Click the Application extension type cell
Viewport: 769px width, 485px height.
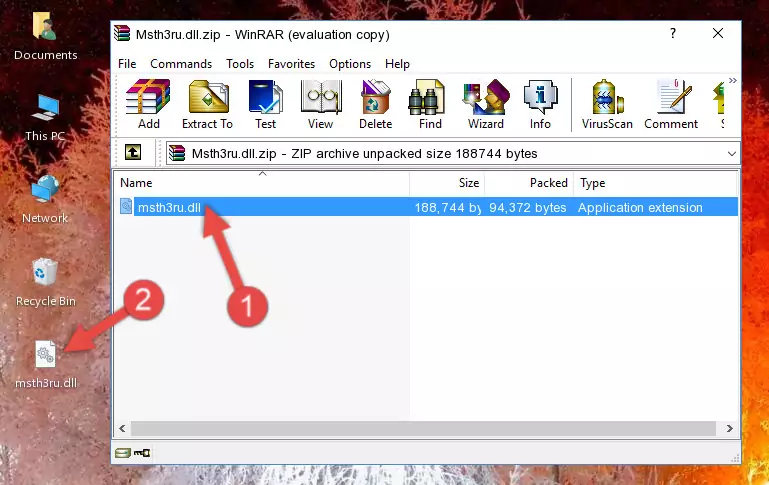pos(640,207)
